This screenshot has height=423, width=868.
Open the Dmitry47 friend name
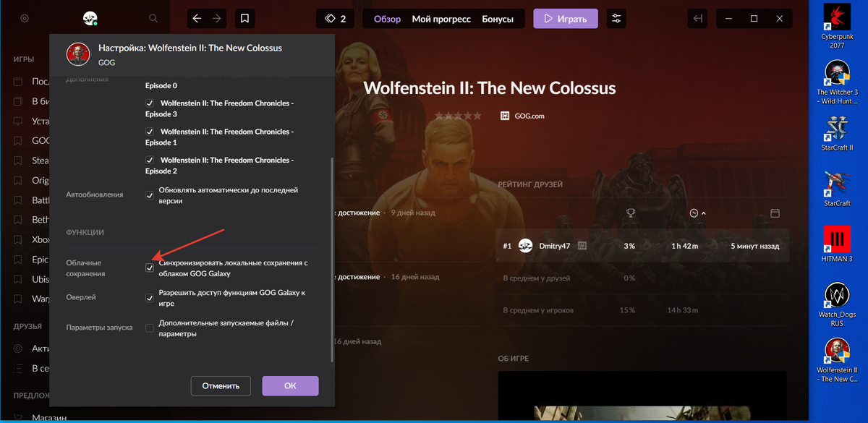coord(555,246)
